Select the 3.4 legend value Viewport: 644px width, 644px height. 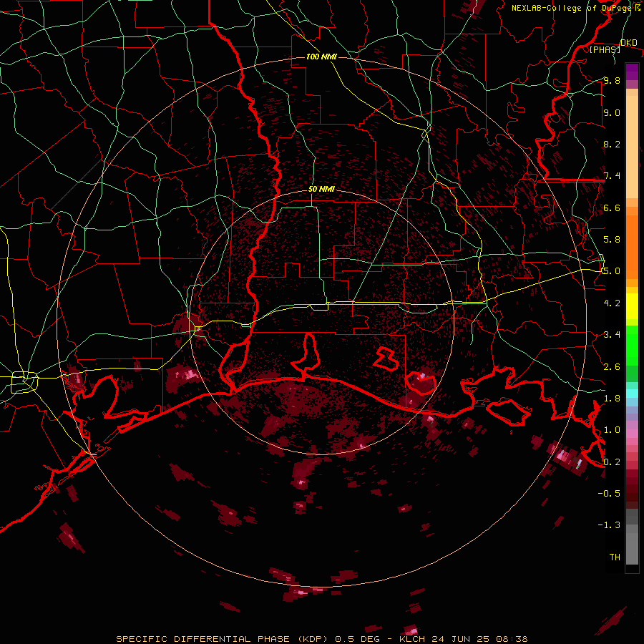(612, 335)
